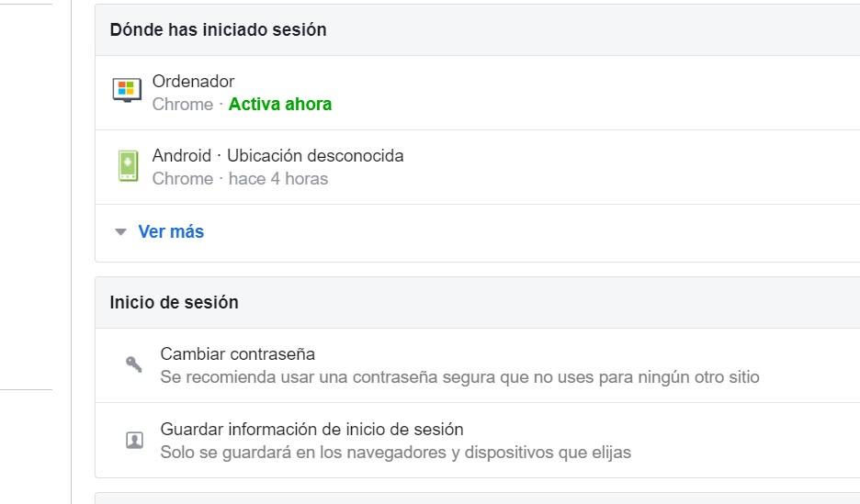Expand sessions with the Ver más arrow
This screenshot has width=860, height=504.
point(120,232)
